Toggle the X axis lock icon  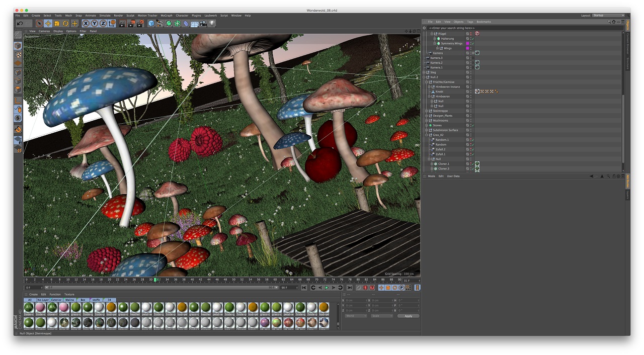click(x=86, y=23)
